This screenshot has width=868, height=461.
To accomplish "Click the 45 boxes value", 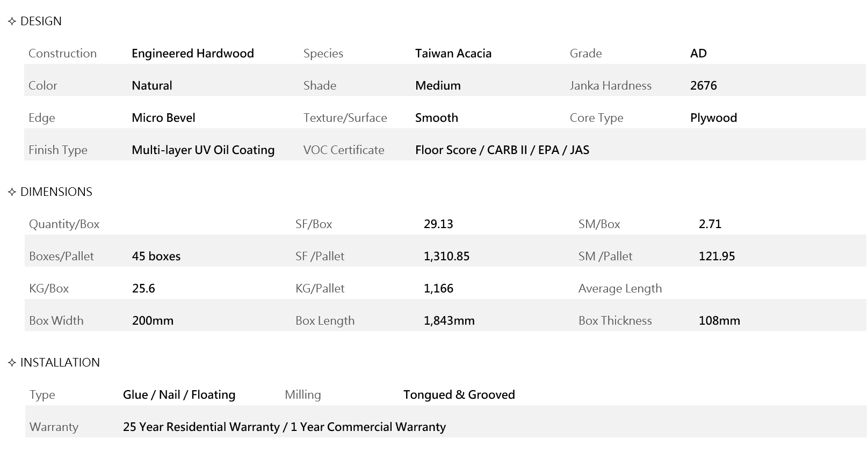I will pyautogui.click(x=156, y=257).
